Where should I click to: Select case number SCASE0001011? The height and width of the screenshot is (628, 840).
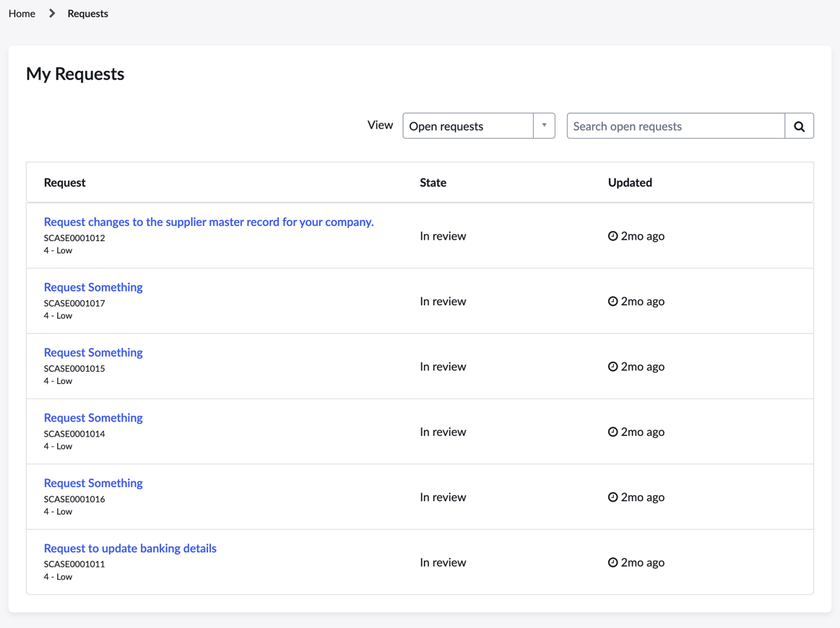click(x=74, y=564)
